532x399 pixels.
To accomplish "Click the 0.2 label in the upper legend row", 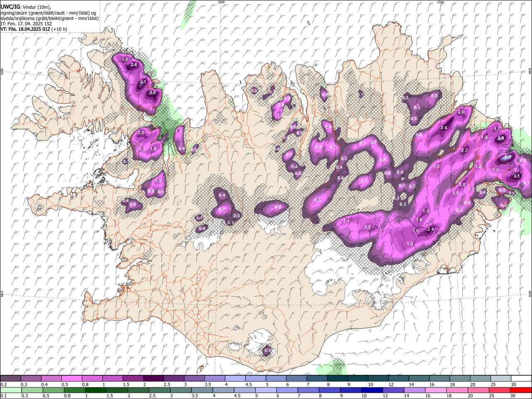I will [x=3, y=385].
